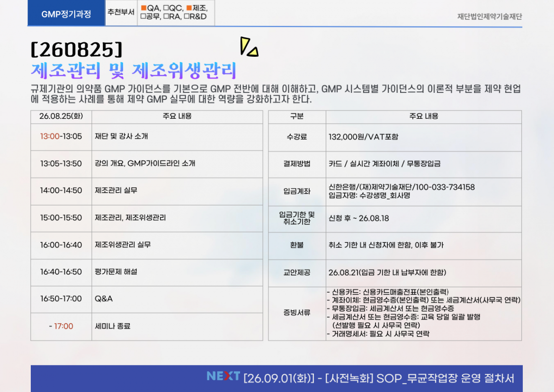Click the 추천부서 label tab
The width and height of the screenshot is (554, 392).
121,13
